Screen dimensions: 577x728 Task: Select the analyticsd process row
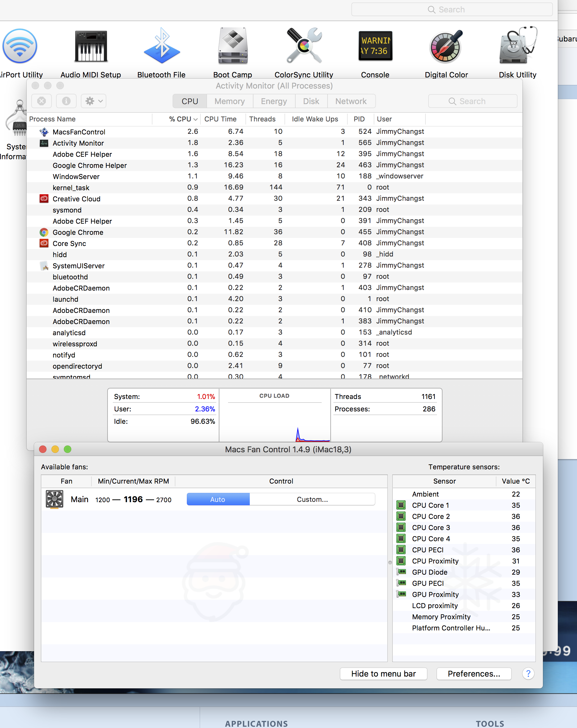274,332
